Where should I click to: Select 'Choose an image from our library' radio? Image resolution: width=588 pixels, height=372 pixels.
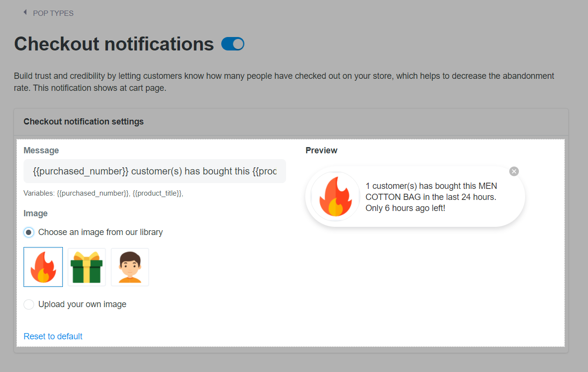pos(29,233)
